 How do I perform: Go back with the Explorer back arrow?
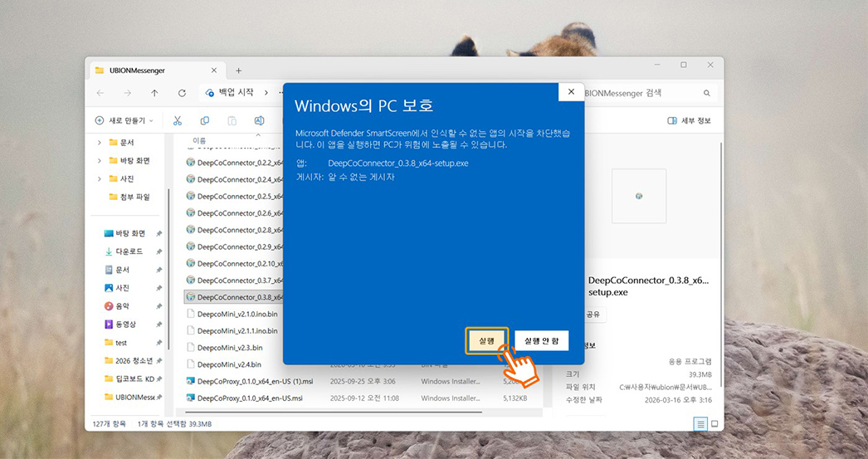pyautogui.click(x=100, y=93)
